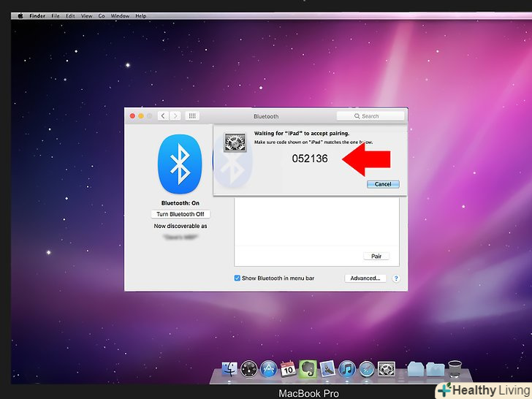The width and height of the screenshot is (532, 399).
Task: Open the Finder menu
Action: tap(37, 15)
